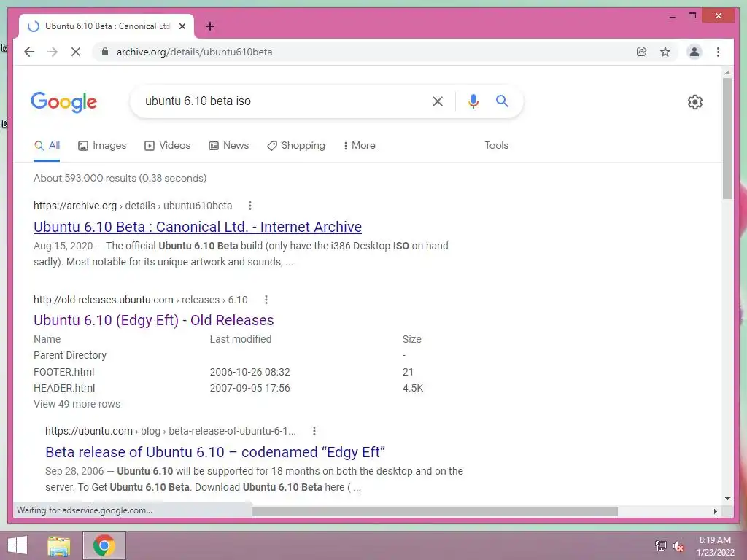Open Google quick settings gear
The height and width of the screenshot is (560, 747).
(695, 102)
